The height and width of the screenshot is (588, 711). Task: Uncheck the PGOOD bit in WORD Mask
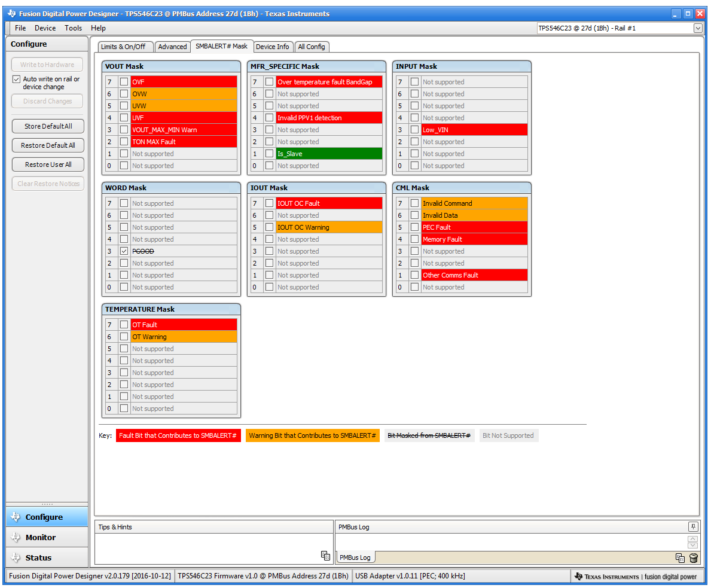[x=124, y=251]
